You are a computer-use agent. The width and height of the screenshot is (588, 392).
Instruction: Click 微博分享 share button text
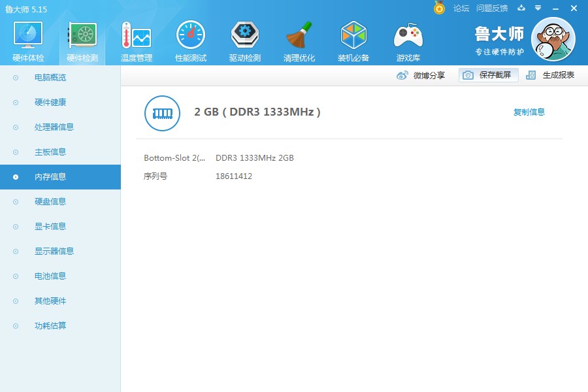429,75
